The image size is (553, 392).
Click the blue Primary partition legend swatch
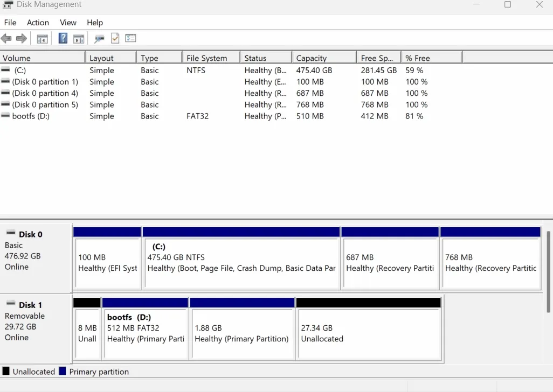click(x=63, y=371)
